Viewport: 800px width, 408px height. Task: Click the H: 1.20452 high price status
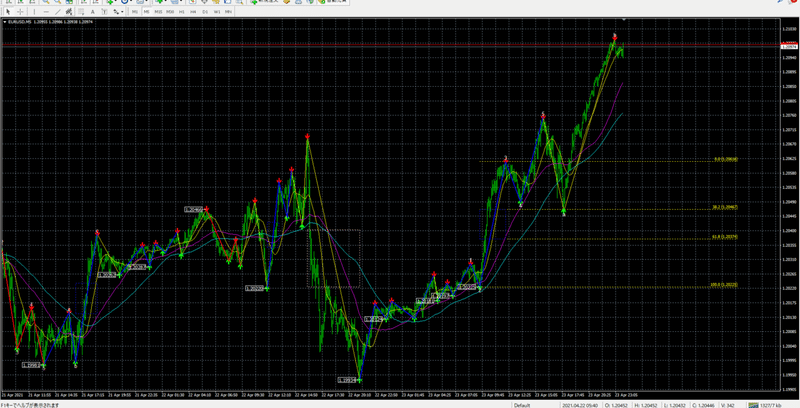[646, 405]
